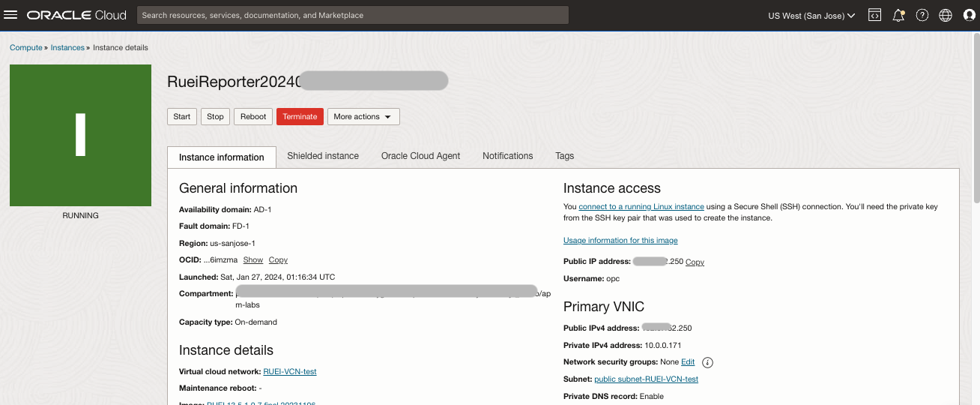Expand the More actions dropdown

click(x=363, y=116)
